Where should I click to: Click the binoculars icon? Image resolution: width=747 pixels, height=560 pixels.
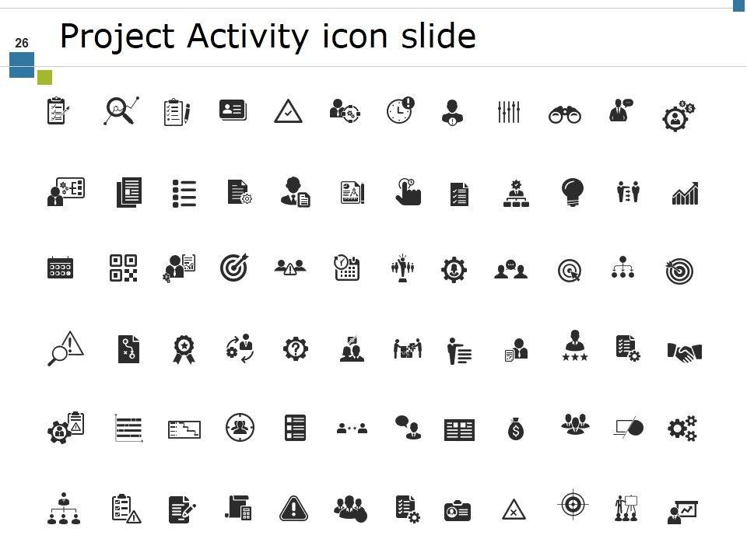click(x=565, y=115)
